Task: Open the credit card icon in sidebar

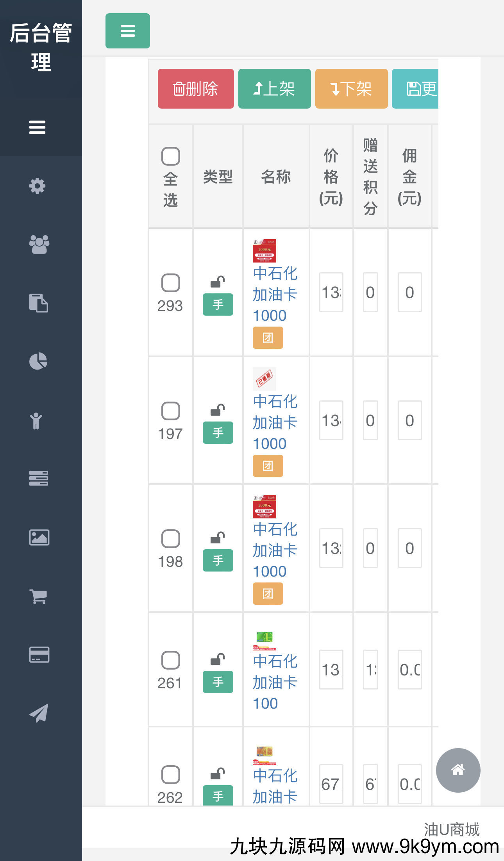Action: pyautogui.click(x=38, y=655)
